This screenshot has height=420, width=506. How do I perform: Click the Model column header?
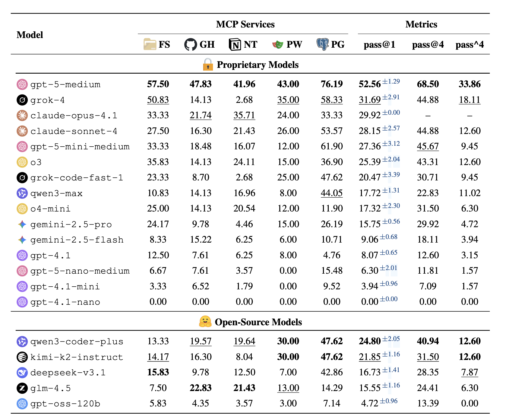(x=30, y=35)
